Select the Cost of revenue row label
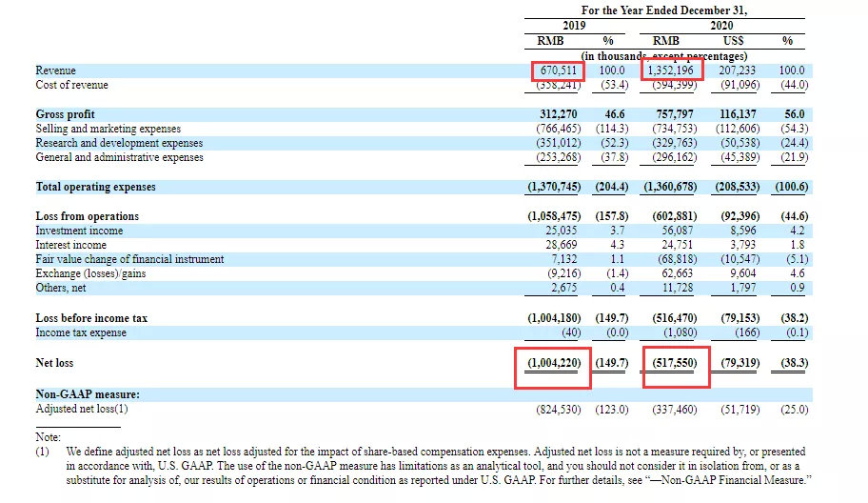The width and height of the screenshot is (868, 503). point(71,85)
